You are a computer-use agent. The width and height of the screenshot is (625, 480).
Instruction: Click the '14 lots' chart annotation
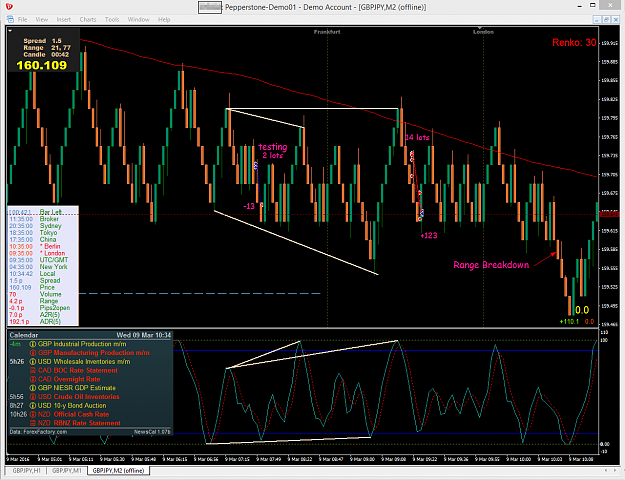pyautogui.click(x=417, y=138)
